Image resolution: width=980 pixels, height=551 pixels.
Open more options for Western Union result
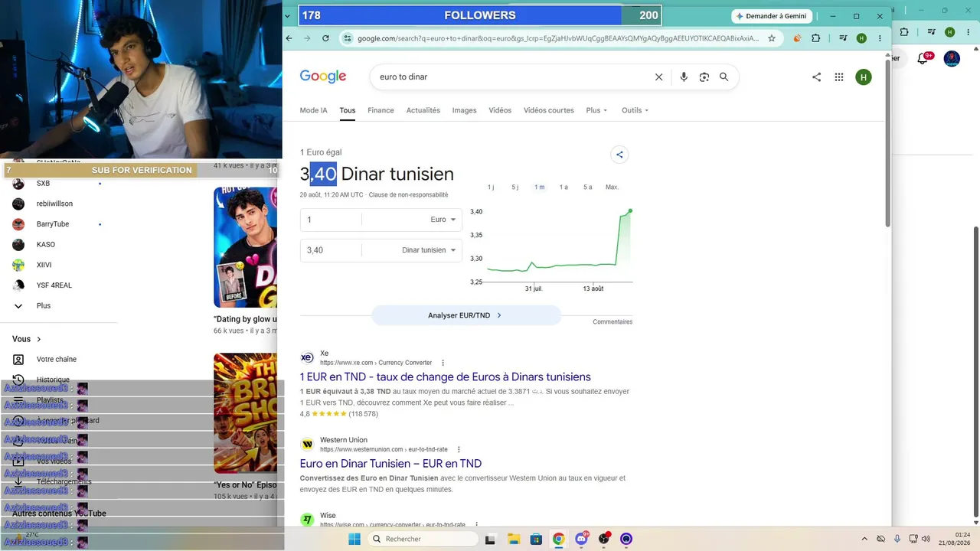(459, 449)
